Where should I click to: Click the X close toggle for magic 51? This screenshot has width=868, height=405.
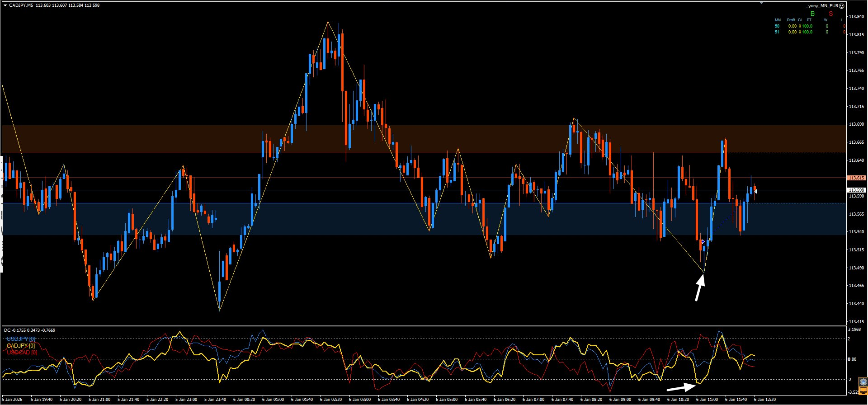click(x=800, y=32)
